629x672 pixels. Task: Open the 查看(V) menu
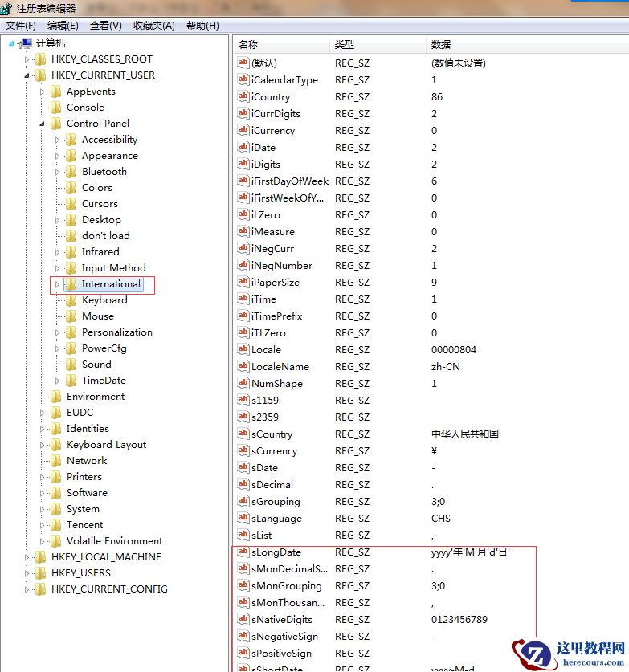[x=105, y=26]
